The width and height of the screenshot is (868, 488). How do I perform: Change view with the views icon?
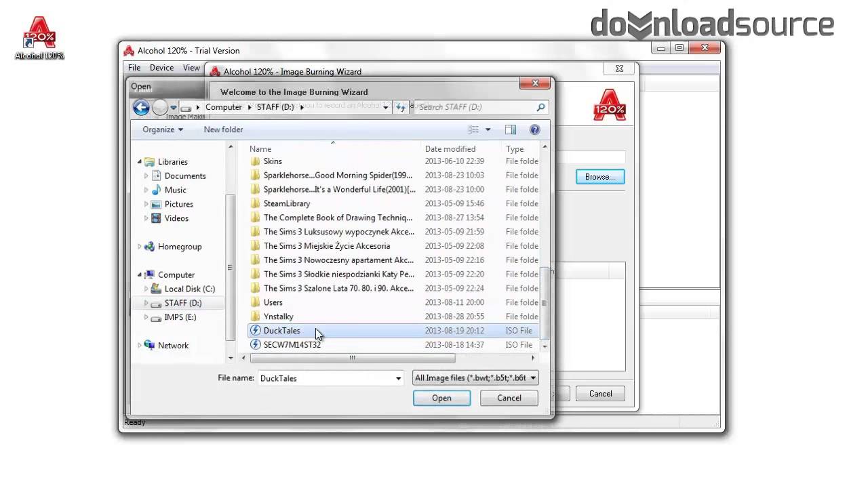tap(474, 129)
